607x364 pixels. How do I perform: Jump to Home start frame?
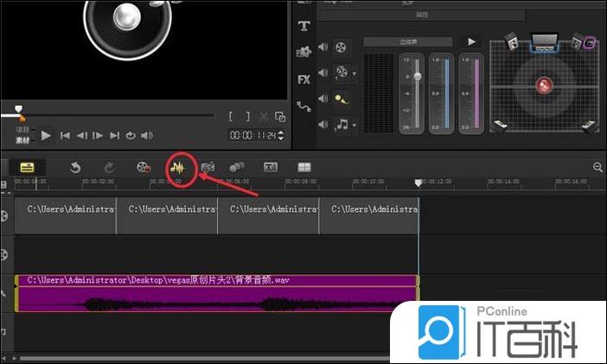coord(65,136)
